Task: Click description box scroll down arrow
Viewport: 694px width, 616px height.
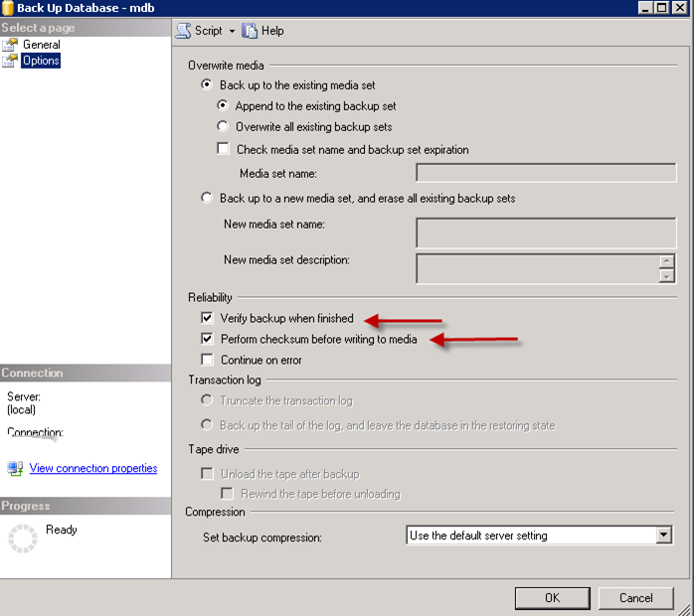Action: [666, 276]
